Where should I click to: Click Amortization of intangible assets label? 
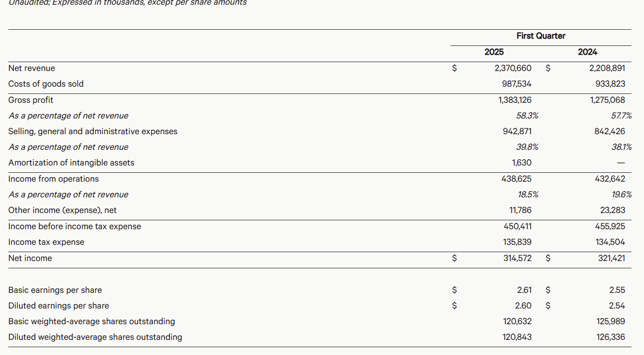click(71, 163)
